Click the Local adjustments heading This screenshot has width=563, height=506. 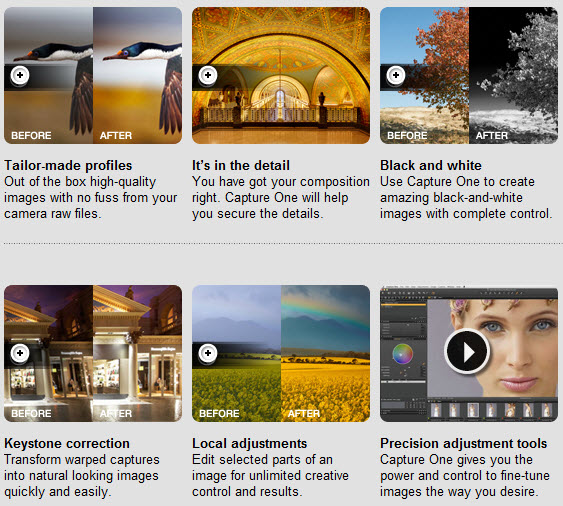250,444
